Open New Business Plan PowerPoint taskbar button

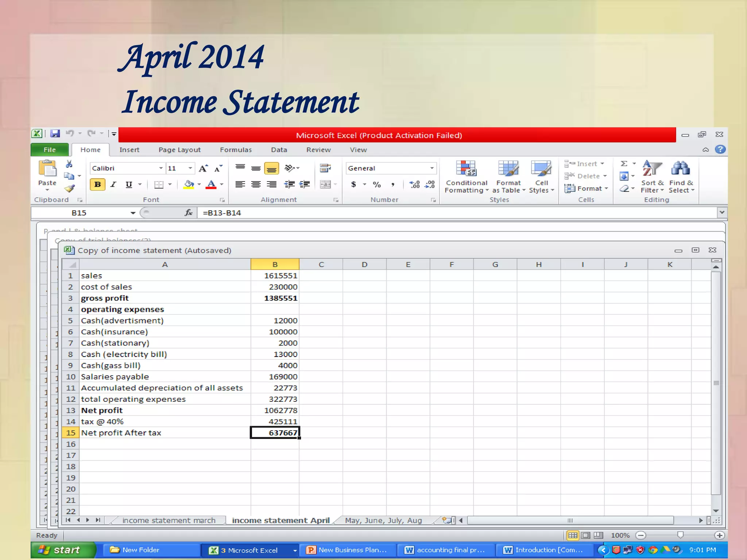tap(348, 550)
